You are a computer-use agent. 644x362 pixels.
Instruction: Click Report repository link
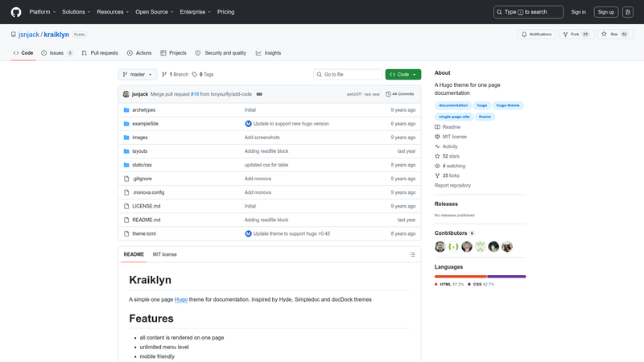pyautogui.click(x=452, y=186)
